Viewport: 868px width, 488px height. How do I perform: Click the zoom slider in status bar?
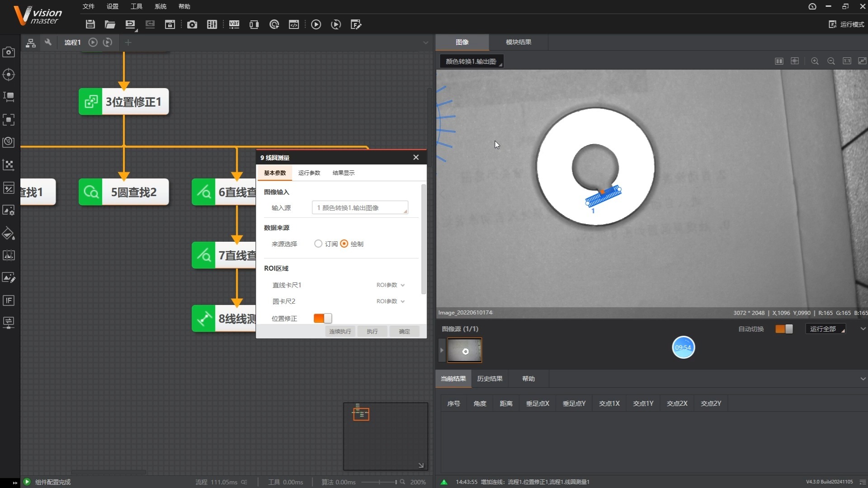pyautogui.click(x=379, y=482)
